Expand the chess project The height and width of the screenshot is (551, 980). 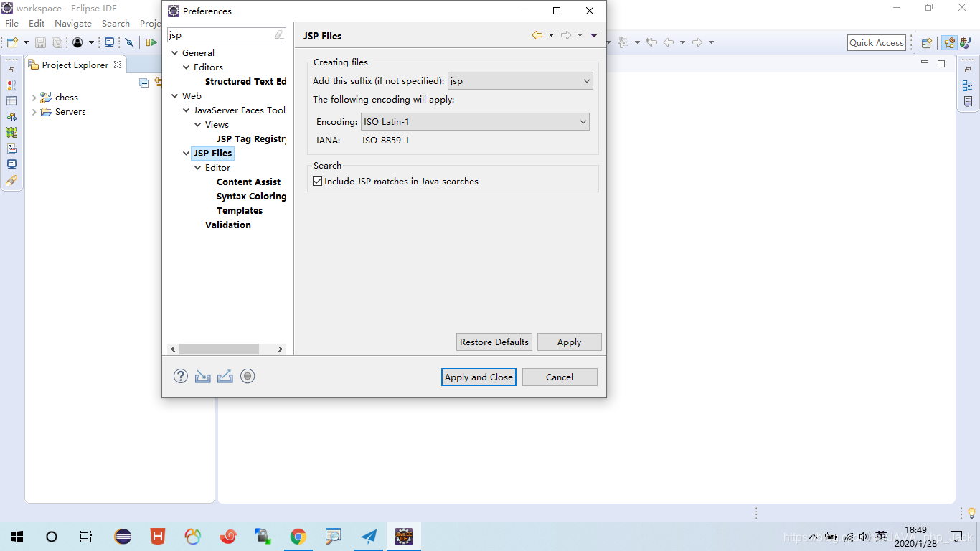(34, 98)
